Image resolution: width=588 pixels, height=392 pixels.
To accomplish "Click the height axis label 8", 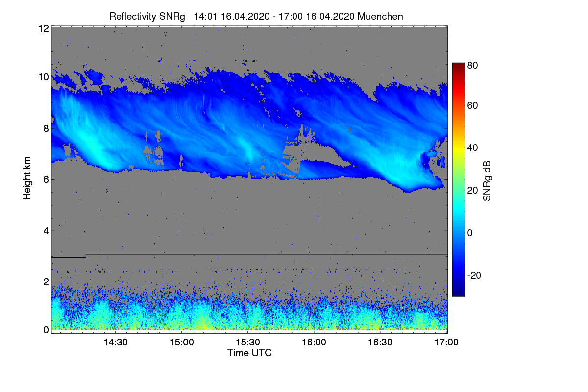I will [x=46, y=128].
